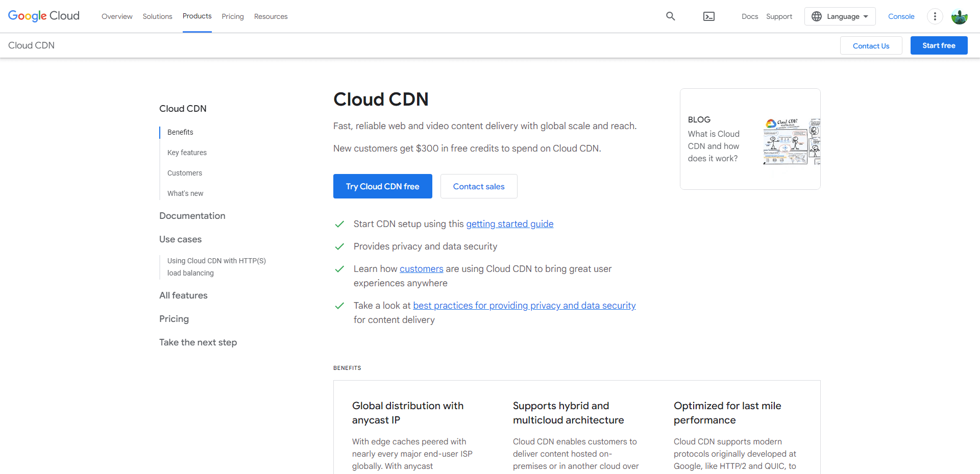Click the Provides privacy and data security text

pos(425,246)
